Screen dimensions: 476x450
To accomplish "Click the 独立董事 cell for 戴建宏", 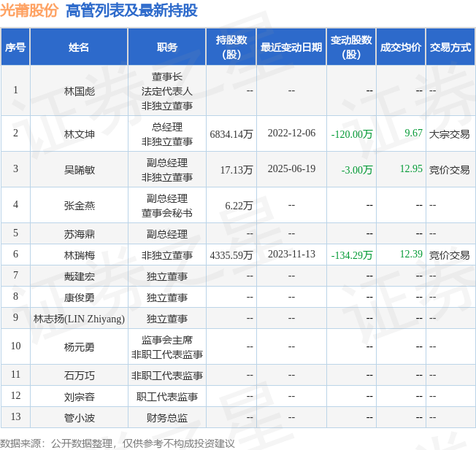I will [167, 276].
